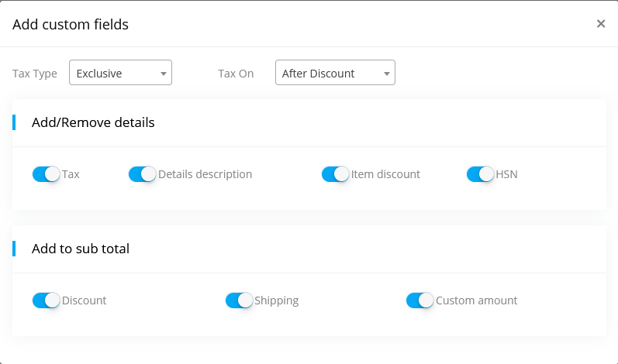Click the 'Shipping' label text
This screenshot has width=618, height=364.
point(276,300)
